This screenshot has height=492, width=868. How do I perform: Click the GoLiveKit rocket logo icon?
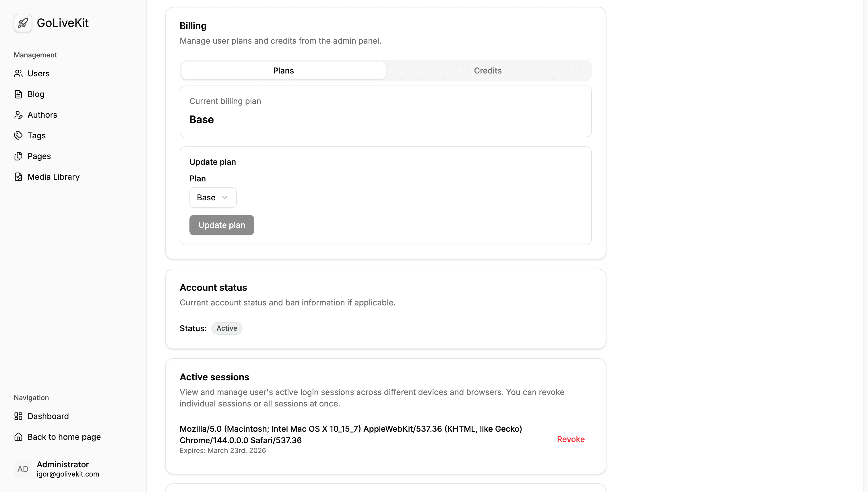(x=23, y=23)
